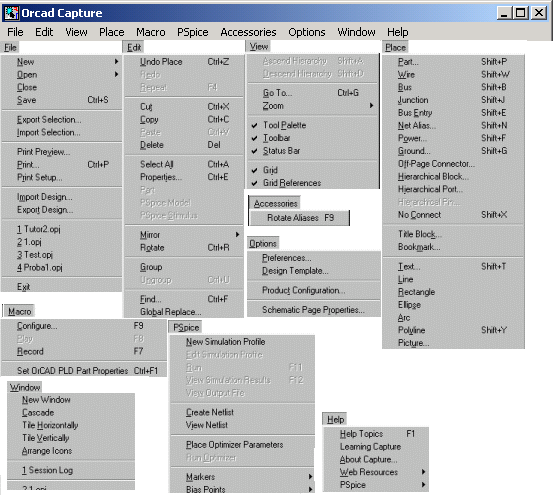The image size is (553, 495).
Task: Toggle the Tool Palette checkmark in View
Action: [x=255, y=125]
